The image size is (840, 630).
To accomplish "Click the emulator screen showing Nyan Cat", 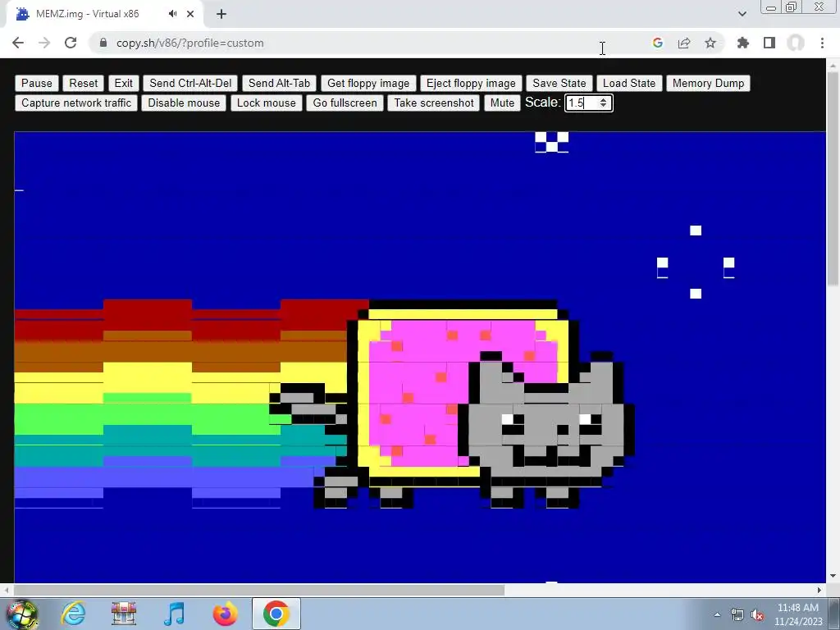I will 420,357.
